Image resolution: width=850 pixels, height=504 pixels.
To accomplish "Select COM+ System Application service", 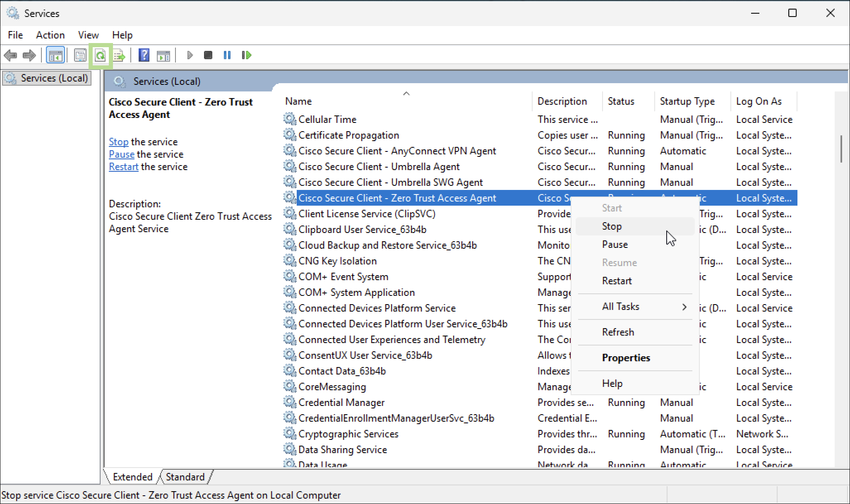I will 357,293.
